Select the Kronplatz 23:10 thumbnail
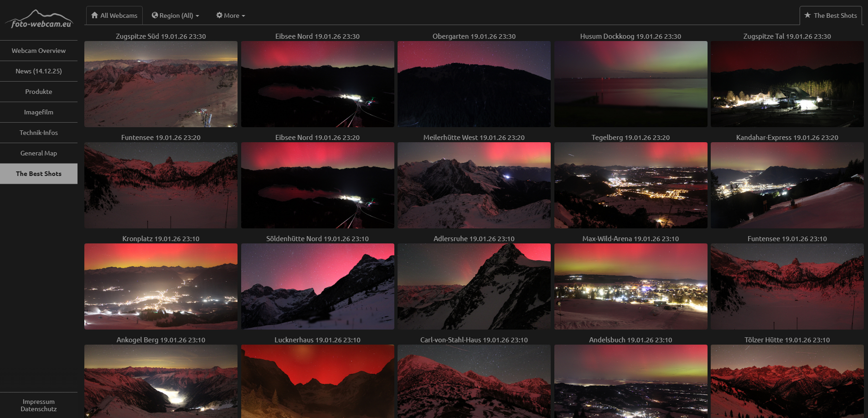Image resolution: width=868 pixels, height=418 pixels. coord(161,287)
